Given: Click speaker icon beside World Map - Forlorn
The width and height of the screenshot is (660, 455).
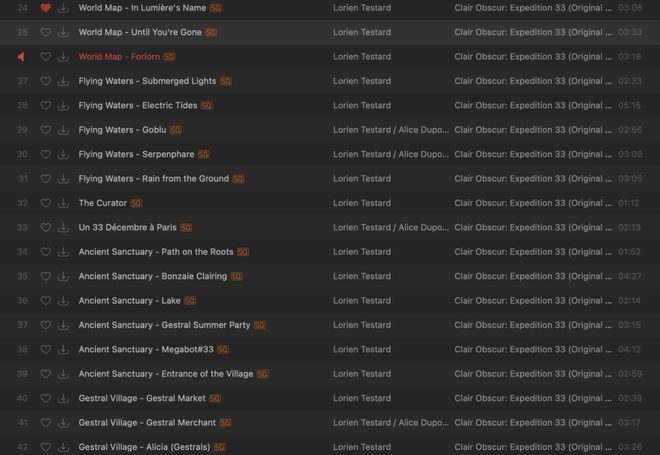Looking at the screenshot, I should [21, 57].
